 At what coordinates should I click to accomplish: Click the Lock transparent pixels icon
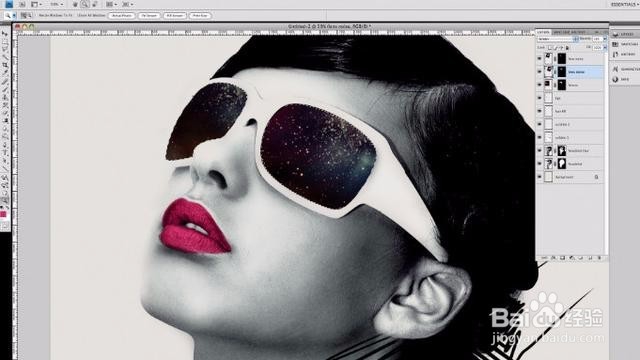pyautogui.click(x=550, y=47)
